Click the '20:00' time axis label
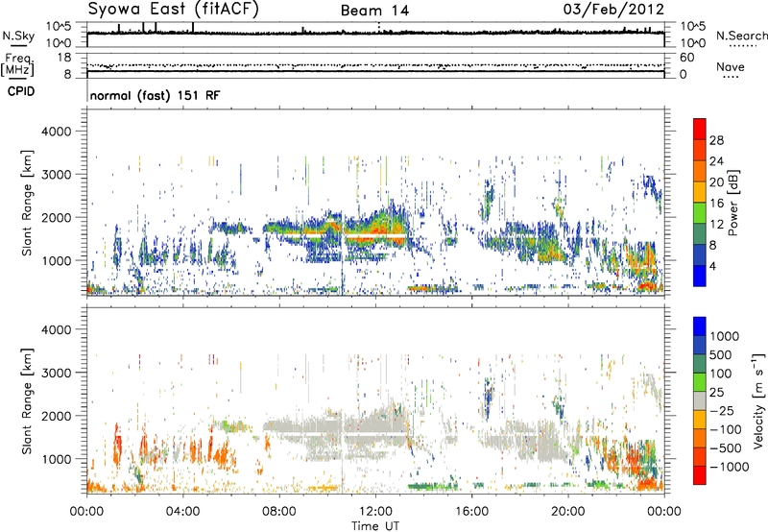 click(x=567, y=512)
